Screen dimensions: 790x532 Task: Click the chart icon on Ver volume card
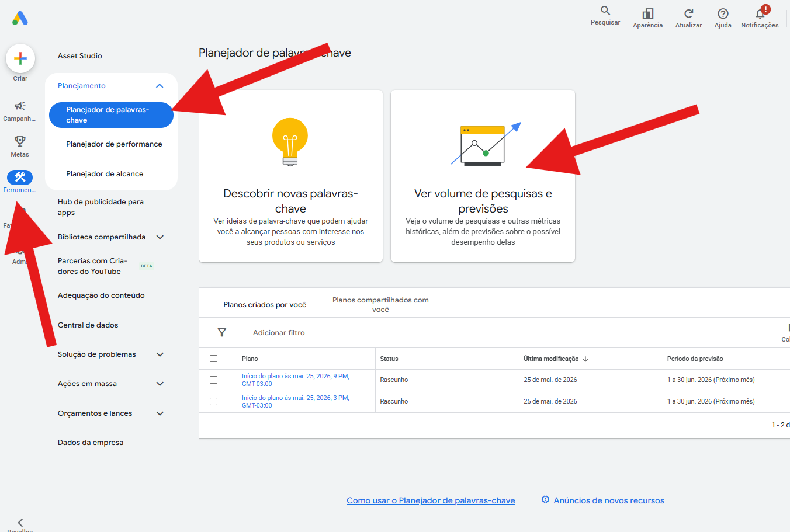[485, 144]
